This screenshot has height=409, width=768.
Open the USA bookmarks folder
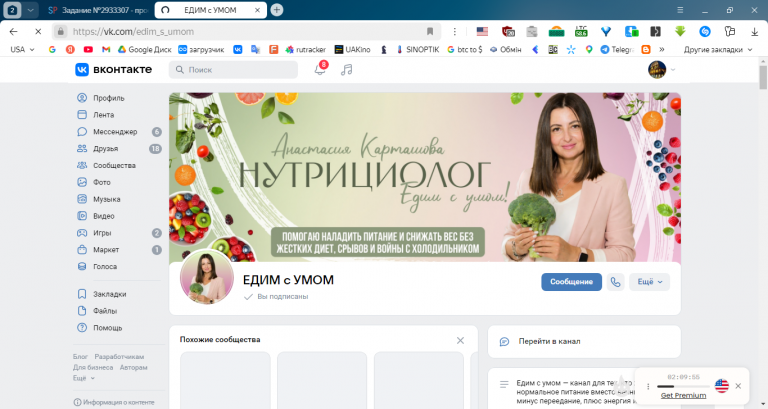click(x=22, y=49)
